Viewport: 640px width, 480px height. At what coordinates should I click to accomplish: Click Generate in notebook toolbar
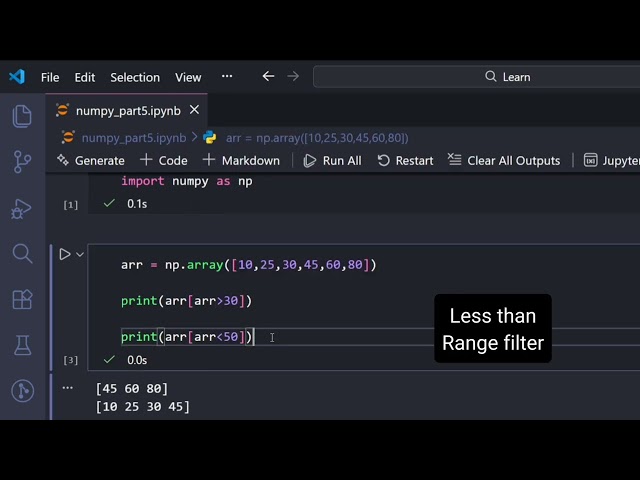pyautogui.click(x=91, y=160)
